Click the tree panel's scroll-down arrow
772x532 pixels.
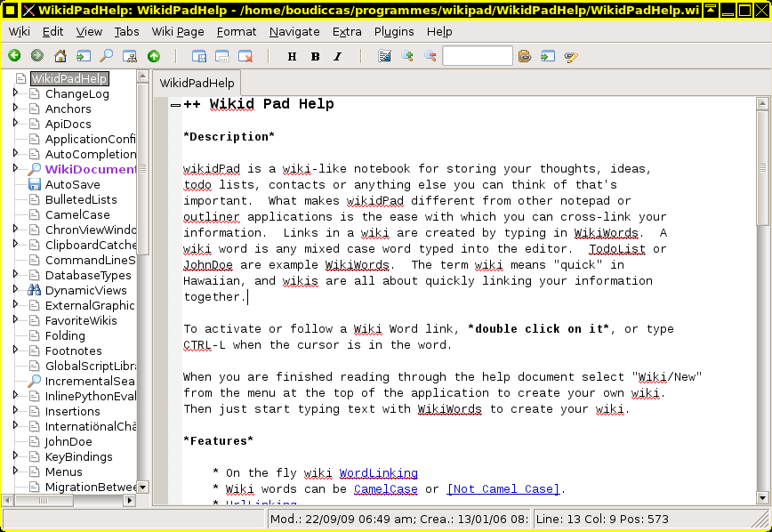click(x=143, y=488)
